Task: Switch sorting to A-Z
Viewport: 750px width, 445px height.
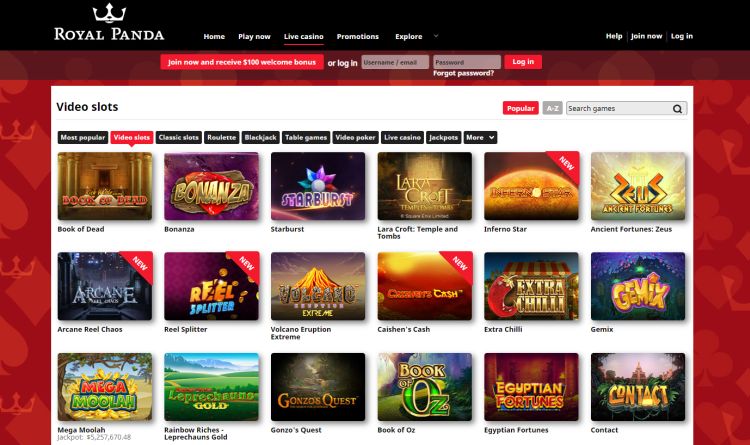Action: pos(552,108)
